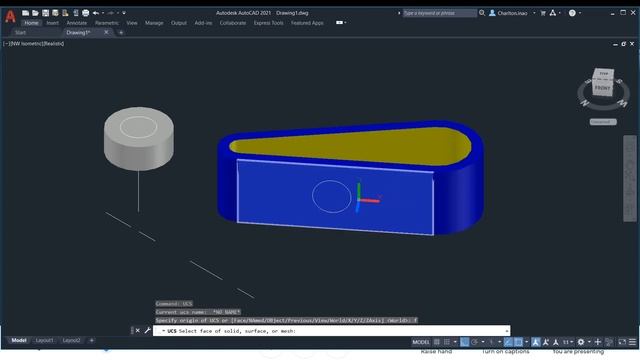The image size is (640, 360).
Task: Open command line customize wrench icon
Action: click(x=147, y=331)
